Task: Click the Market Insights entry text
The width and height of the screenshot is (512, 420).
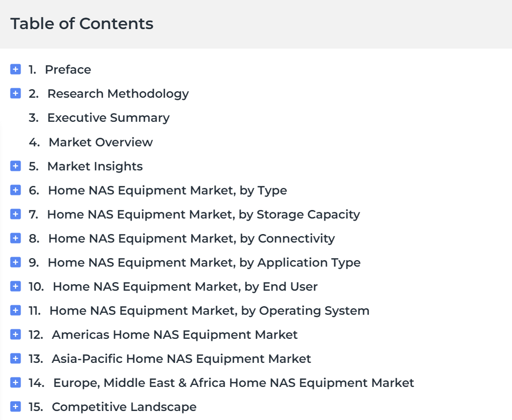Action: (95, 166)
